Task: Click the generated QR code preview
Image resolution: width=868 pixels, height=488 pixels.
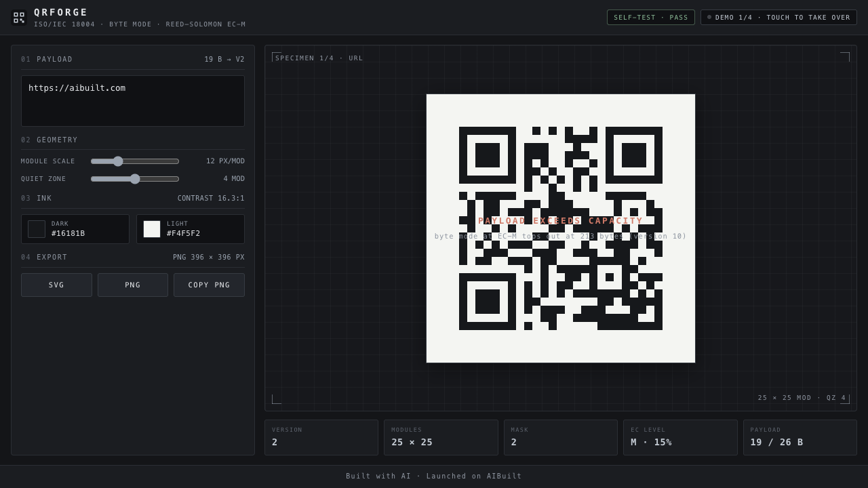Action: point(561,228)
